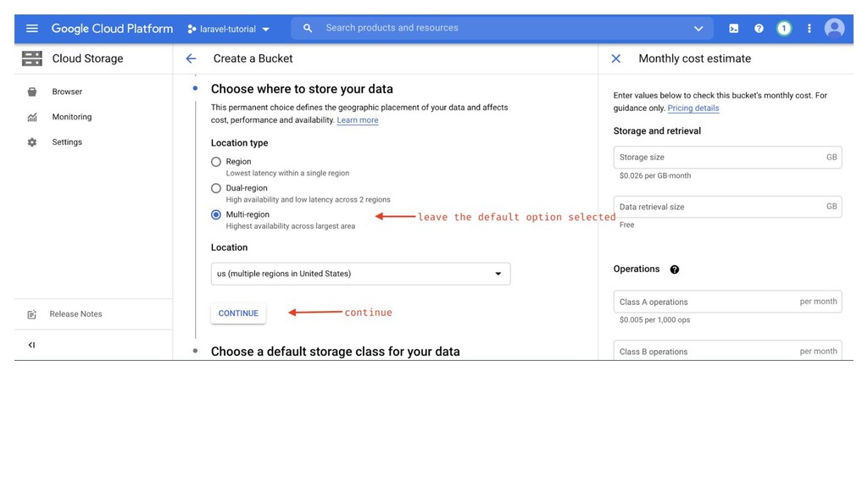868x488 pixels.
Task: Click the Browser bucket icon
Action: click(x=32, y=91)
